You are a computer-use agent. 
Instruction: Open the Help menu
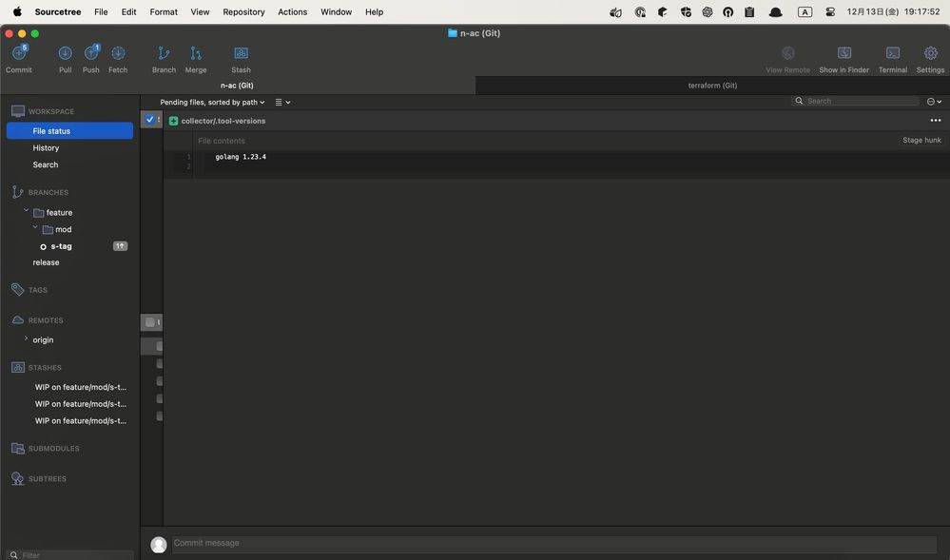coord(374,11)
